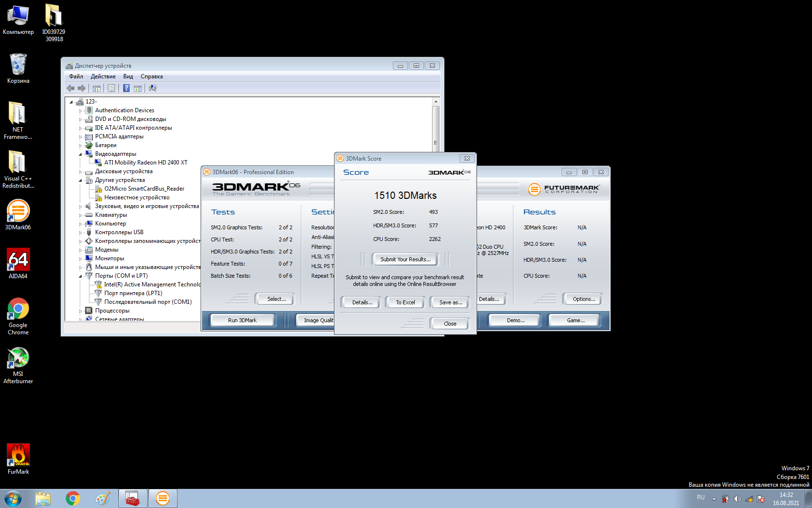Click Submit Your Results button

pos(405,259)
